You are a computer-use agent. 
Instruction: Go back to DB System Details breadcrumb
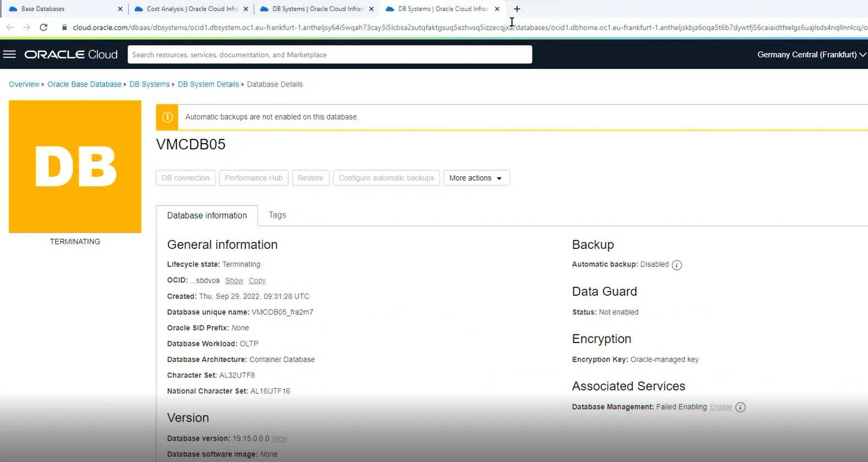coord(208,84)
